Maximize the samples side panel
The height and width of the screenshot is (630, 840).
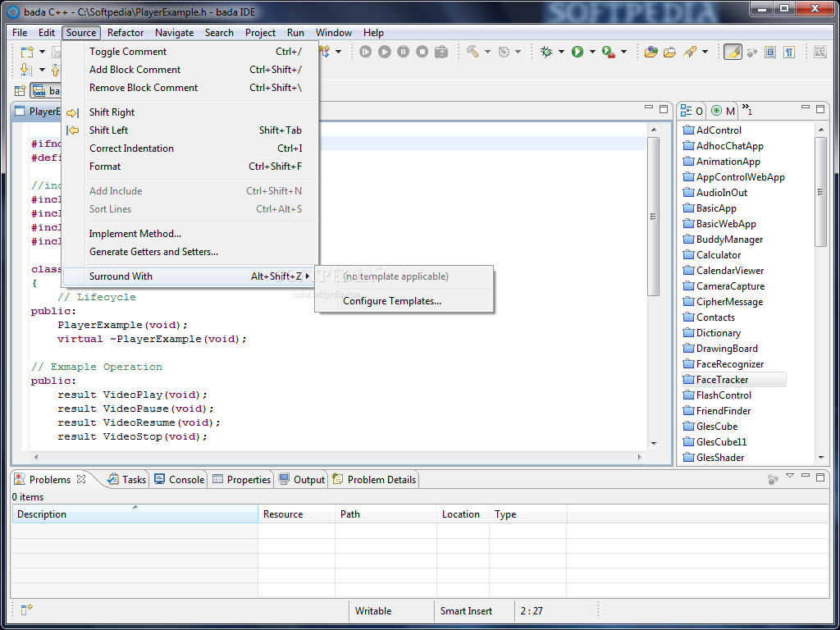point(820,109)
